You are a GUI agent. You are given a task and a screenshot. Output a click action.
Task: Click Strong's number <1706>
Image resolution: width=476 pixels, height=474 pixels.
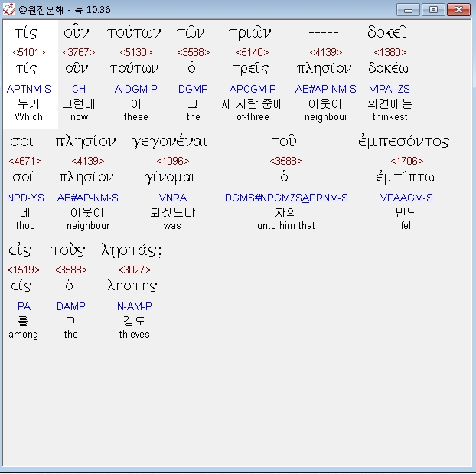click(x=407, y=161)
